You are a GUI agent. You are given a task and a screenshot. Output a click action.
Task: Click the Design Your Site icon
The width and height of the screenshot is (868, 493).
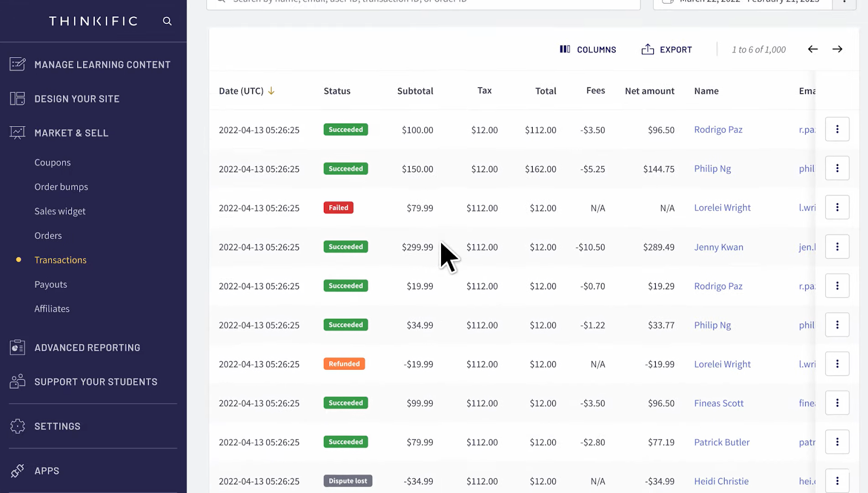coord(17,98)
